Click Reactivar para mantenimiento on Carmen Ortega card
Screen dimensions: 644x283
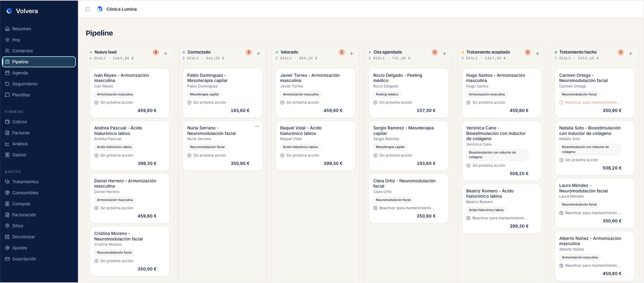click(x=593, y=103)
